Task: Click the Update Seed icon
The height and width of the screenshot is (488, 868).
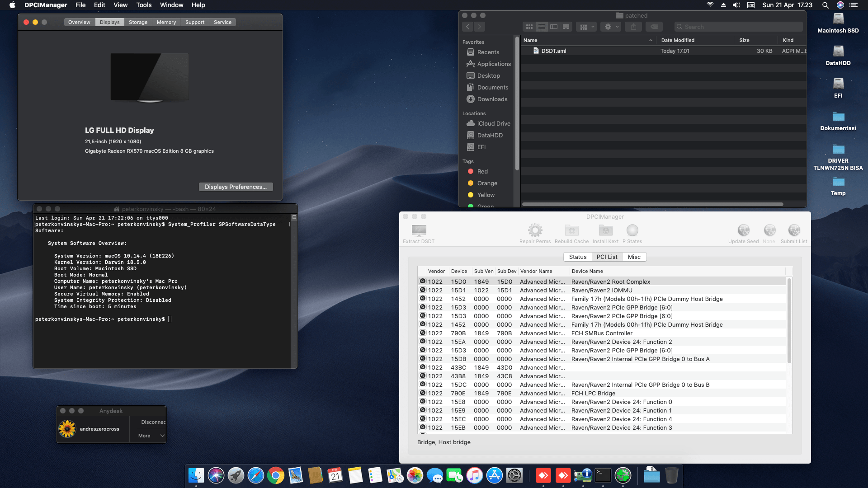Action: 743,230
